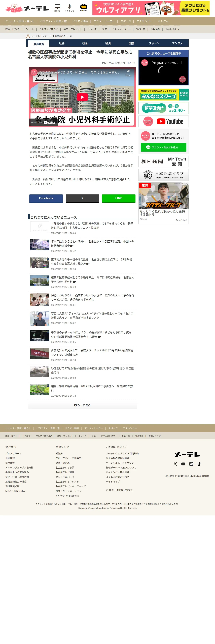Open 名鉄グランドホテル news thumbnail
Screen dimensions: 215x644
point(40,354)
